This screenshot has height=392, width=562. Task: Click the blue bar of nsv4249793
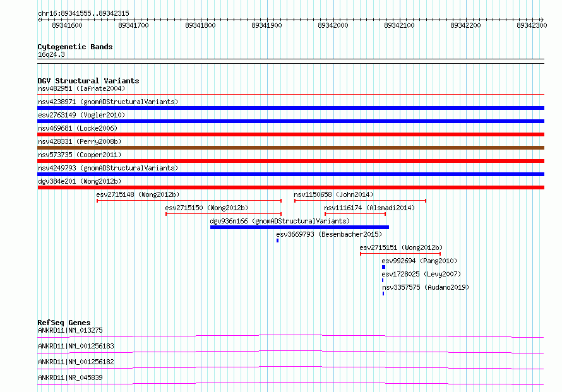click(x=290, y=174)
